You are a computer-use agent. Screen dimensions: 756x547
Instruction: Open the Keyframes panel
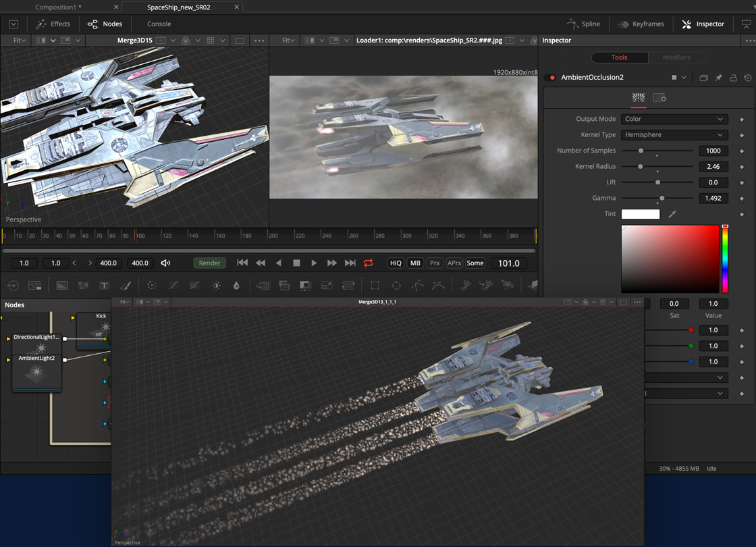[641, 24]
